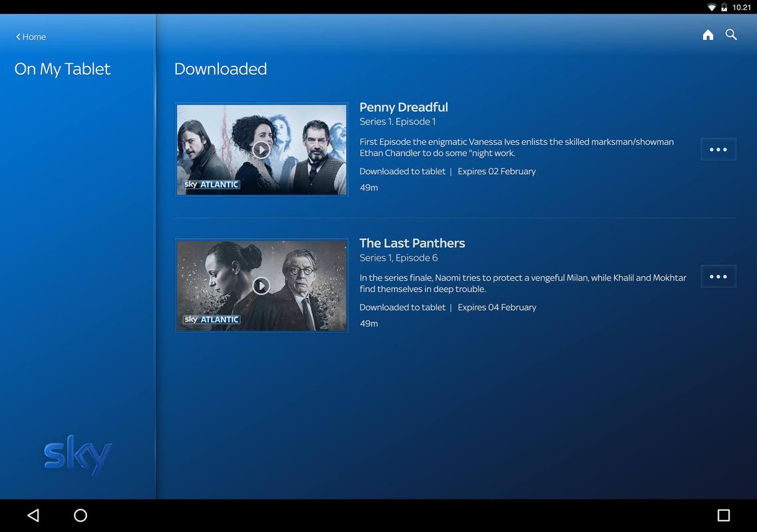Screen dimensions: 757x532
Task: Tap the Android back navigation button
Action: click(x=33, y=515)
